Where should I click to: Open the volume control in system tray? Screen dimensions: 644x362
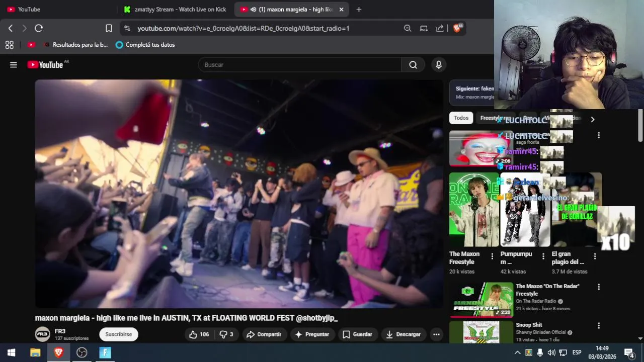tap(551, 352)
